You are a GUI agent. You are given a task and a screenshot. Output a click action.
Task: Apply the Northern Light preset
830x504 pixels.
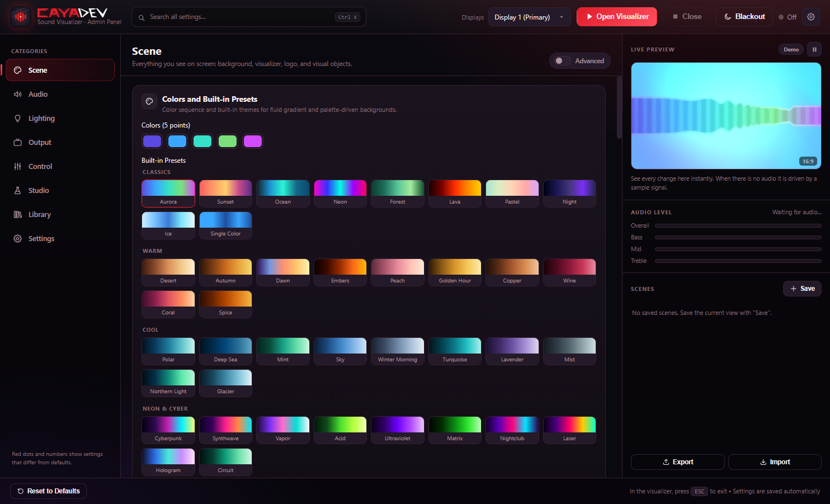pyautogui.click(x=168, y=383)
